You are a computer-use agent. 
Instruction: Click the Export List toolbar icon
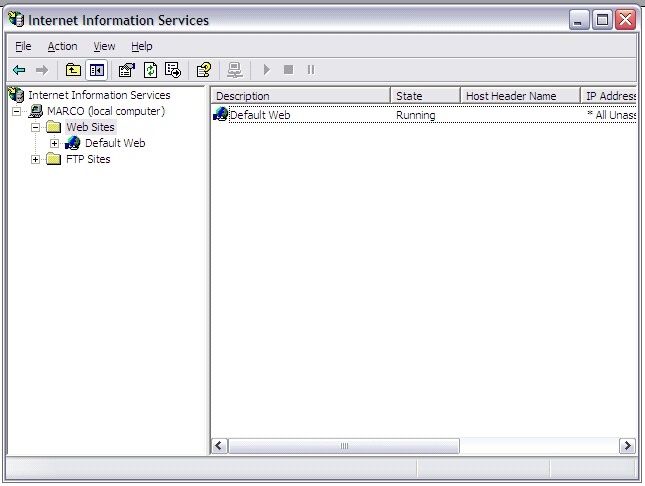click(173, 70)
